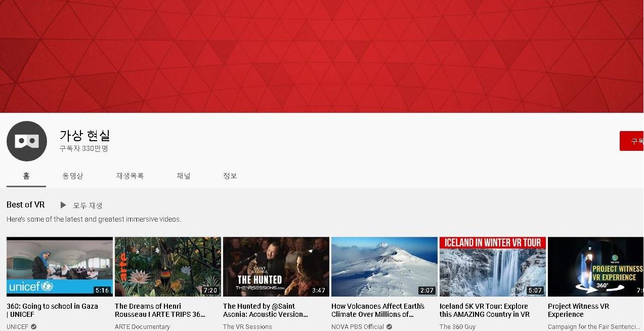The image size is (644, 331).
Task: Open the snowy volcano video thumbnail
Action: pos(384,267)
